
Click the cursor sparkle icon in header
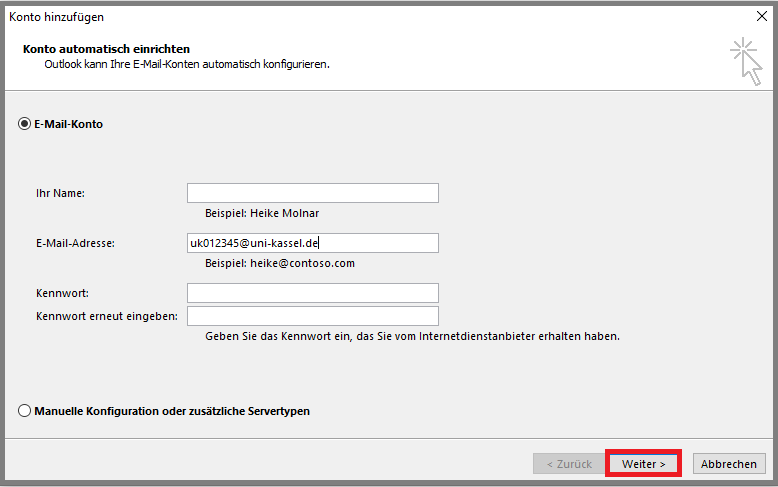point(746,61)
